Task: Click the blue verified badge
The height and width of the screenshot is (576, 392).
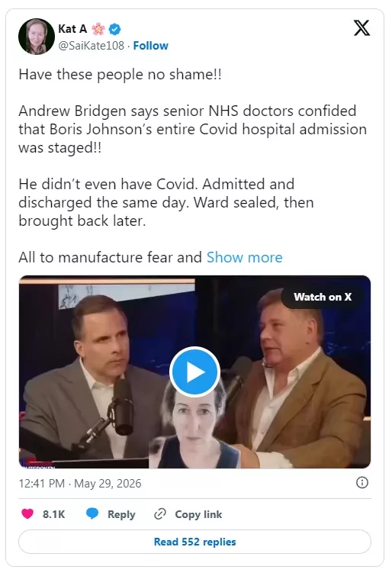Action: [115, 29]
